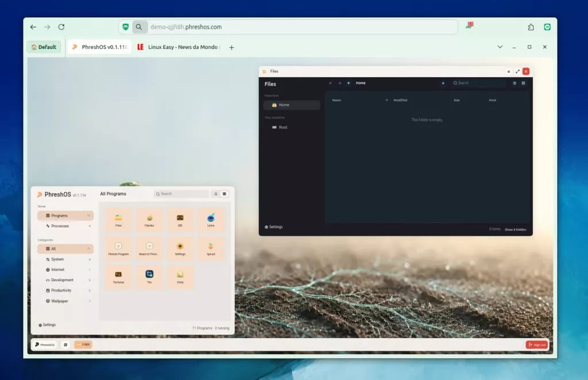Filter programs by Productivity category
The width and height of the screenshot is (588, 380).
click(x=65, y=290)
